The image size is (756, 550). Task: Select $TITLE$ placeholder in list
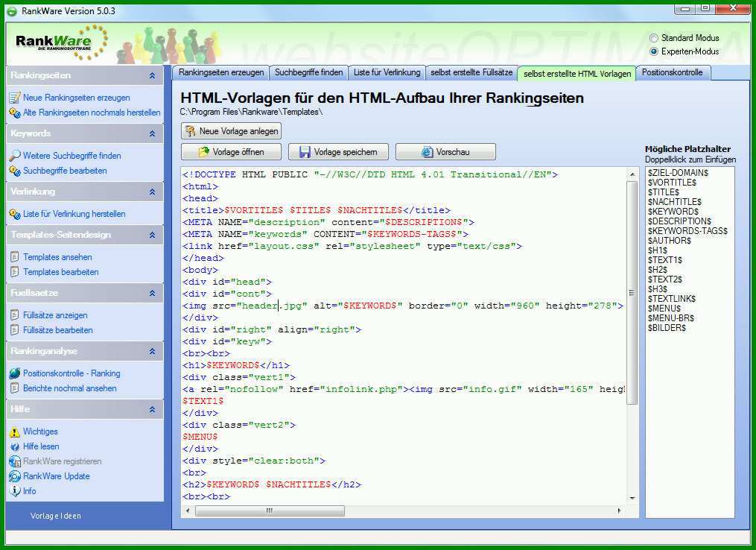(663, 192)
